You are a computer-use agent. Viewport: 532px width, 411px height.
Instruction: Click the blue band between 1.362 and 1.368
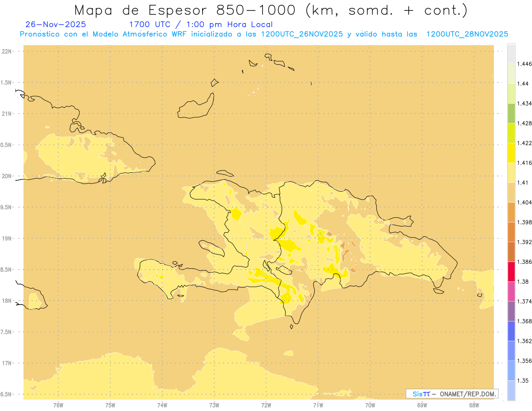coord(511,331)
